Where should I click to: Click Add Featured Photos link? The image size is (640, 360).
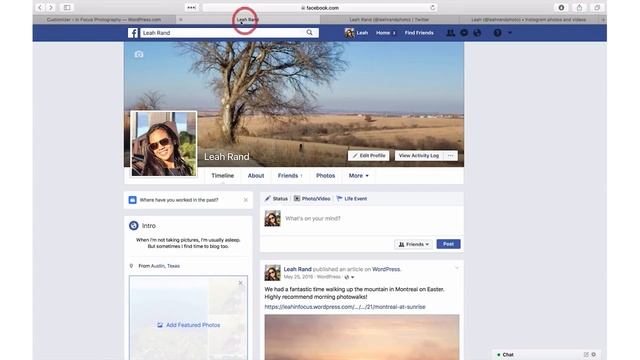[x=189, y=325]
